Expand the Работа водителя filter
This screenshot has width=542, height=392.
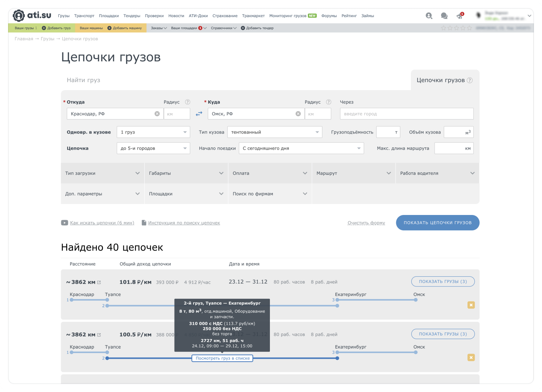pos(438,173)
